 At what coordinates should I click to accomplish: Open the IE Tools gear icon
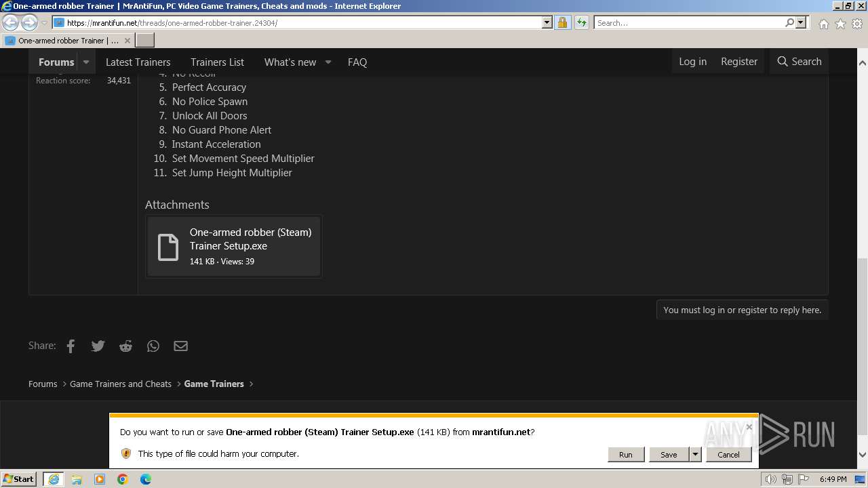point(857,24)
